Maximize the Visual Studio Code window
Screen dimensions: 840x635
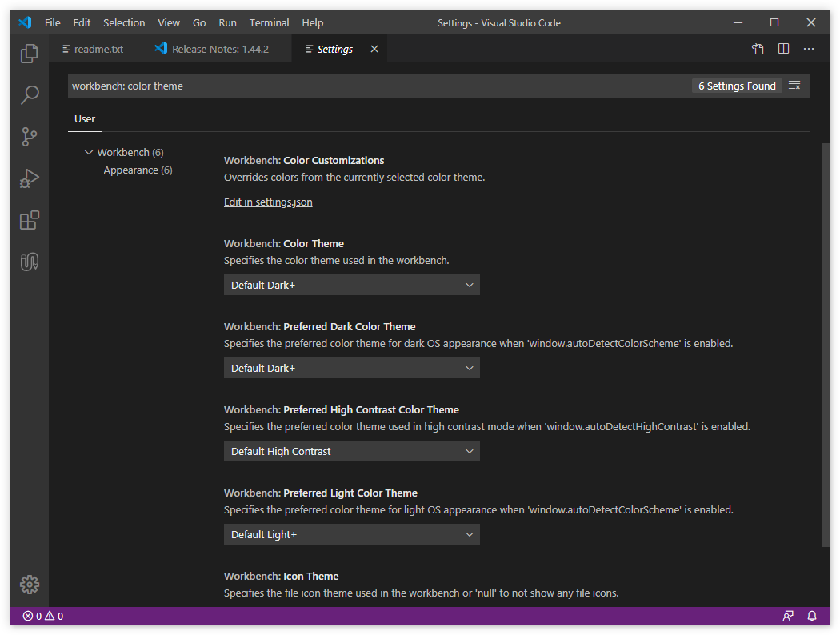[774, 22]
